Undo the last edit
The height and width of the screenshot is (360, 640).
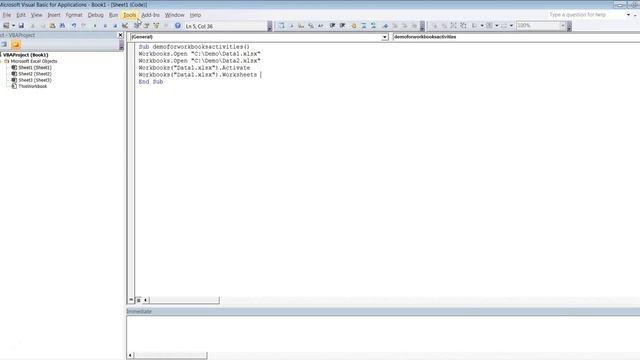point(73,26)
